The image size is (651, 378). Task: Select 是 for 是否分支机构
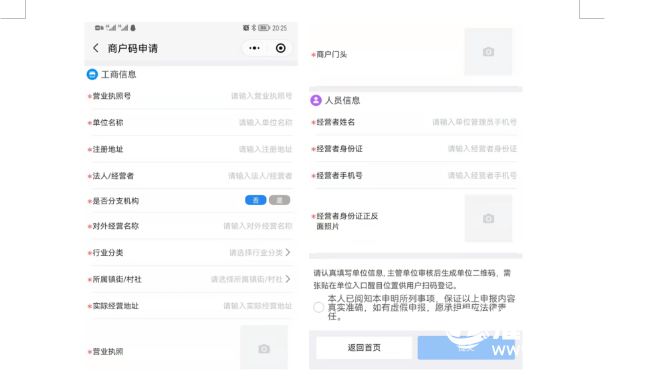click(x=279, y=200)
